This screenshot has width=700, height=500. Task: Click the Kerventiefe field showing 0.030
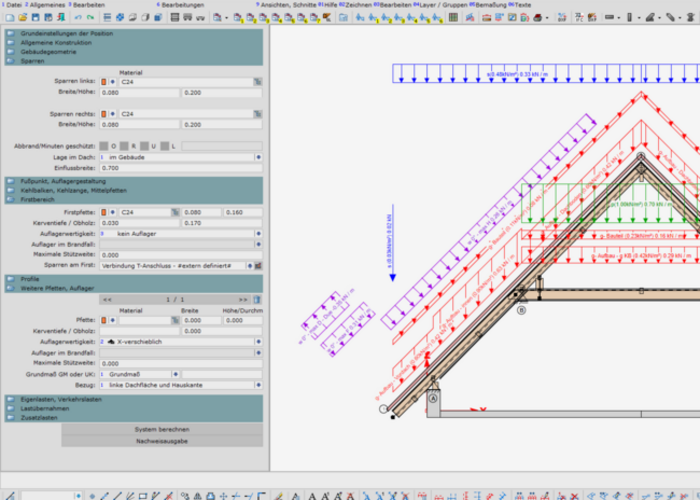139,223
